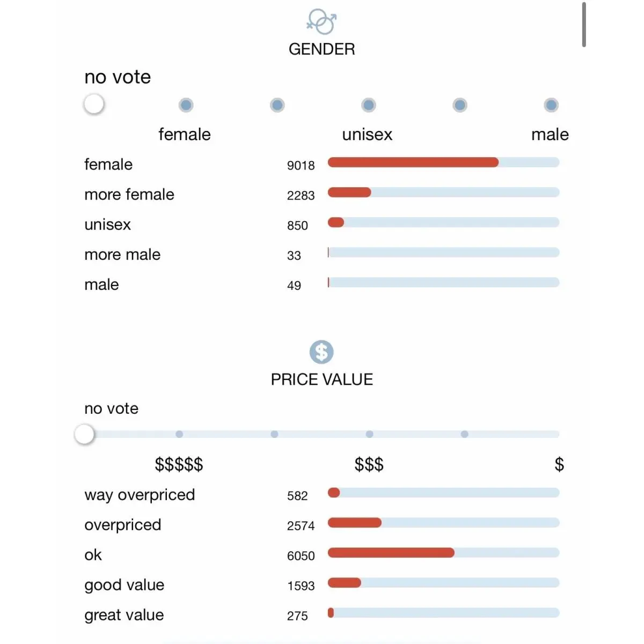Select the male vote radio dot
The image size is (644, 644).
tap(551, 105)
